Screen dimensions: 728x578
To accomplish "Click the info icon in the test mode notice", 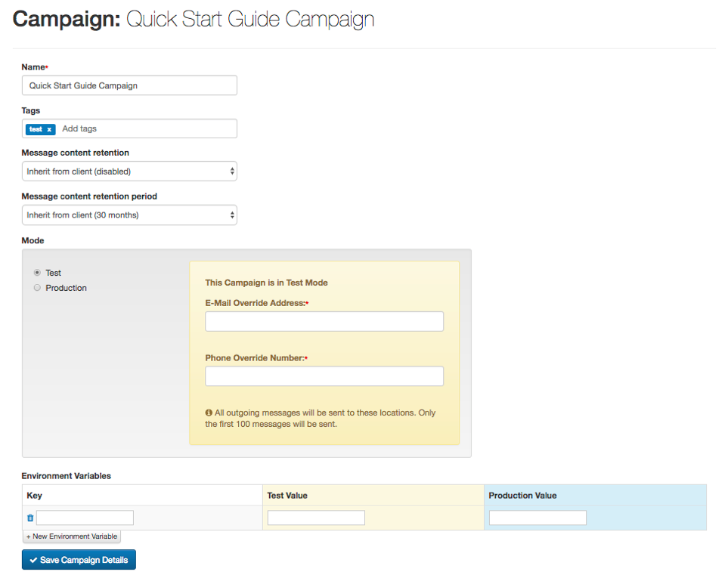I will [209, 413].
